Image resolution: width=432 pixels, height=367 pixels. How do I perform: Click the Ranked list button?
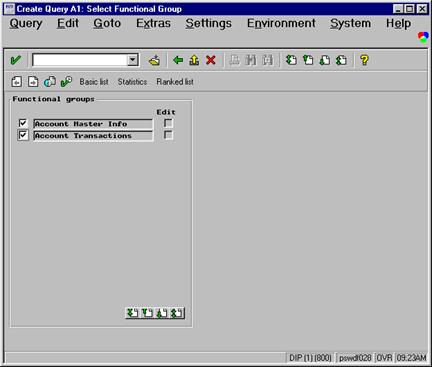(175, 82)
